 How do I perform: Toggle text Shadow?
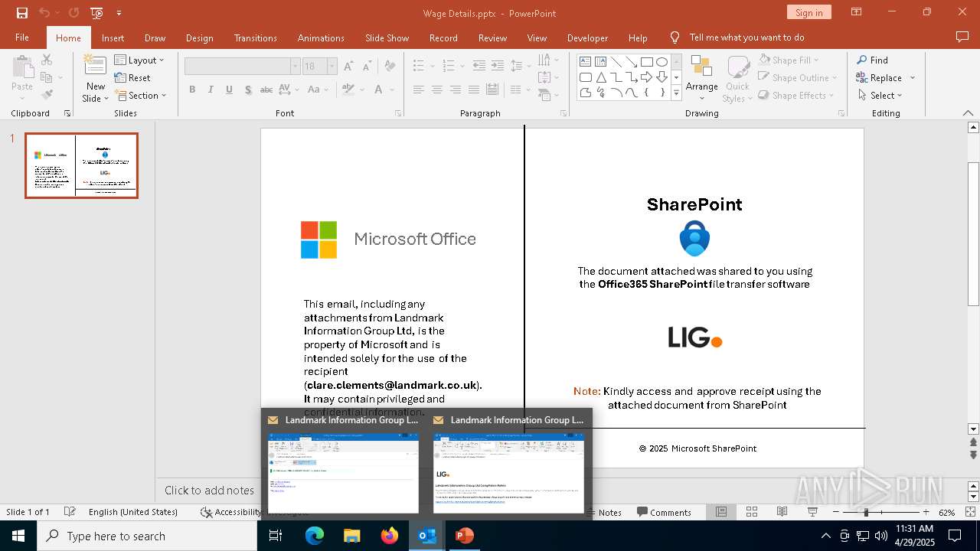coord(248,90)
